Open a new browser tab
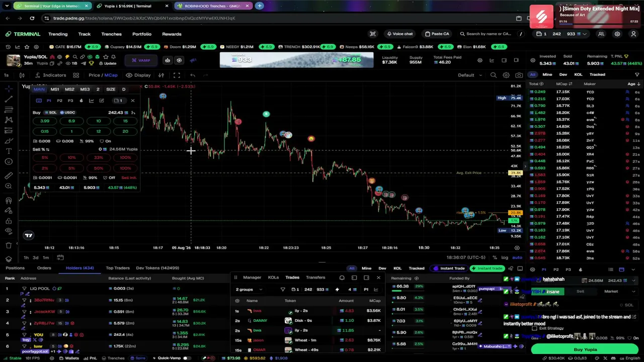644x362 pixels. [260, 6]
